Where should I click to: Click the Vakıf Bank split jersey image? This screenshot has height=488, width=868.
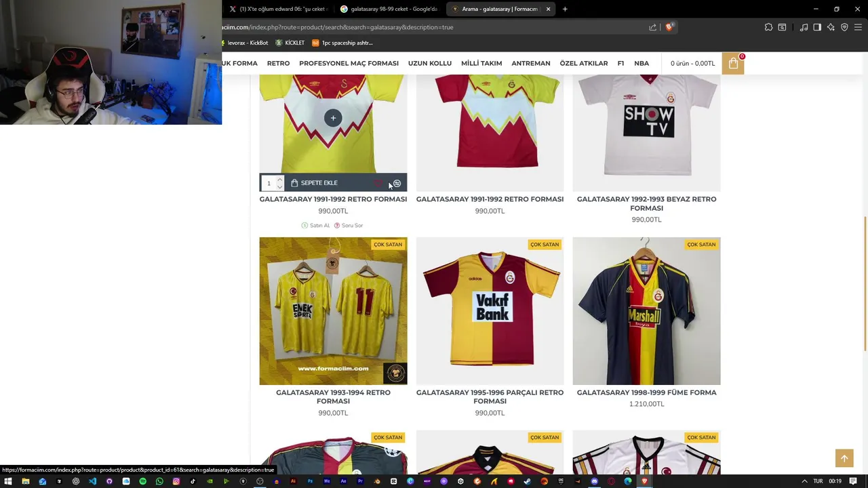pos(490,311)
